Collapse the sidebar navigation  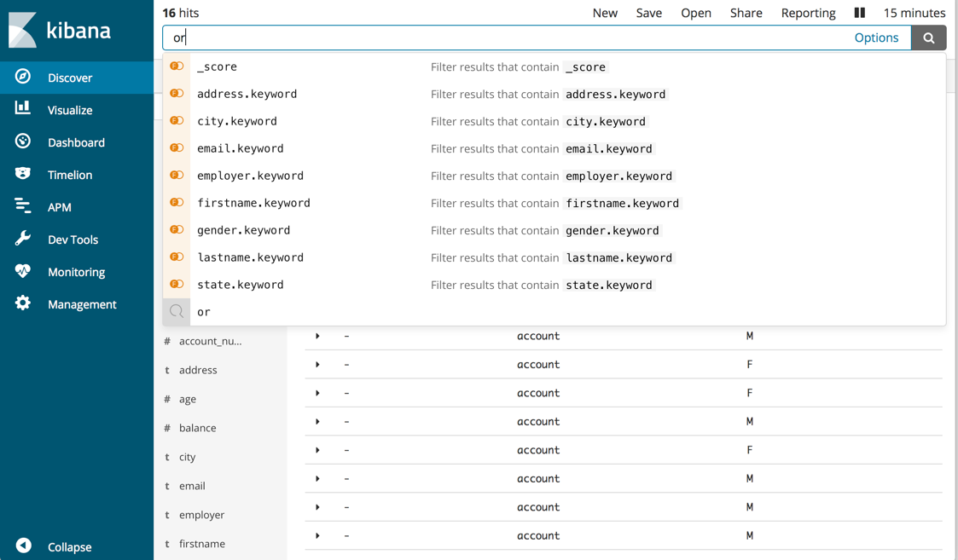click(x=24, y=546)
